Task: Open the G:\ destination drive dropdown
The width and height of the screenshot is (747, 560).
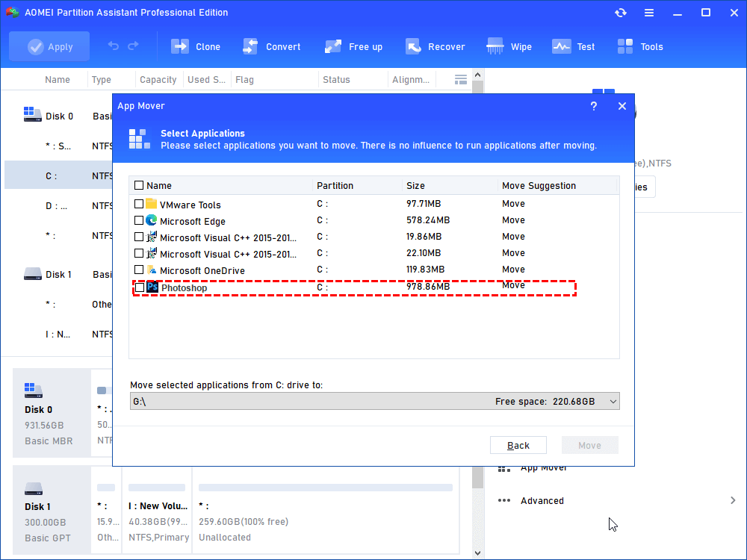Action: click(x=613, y=402)
